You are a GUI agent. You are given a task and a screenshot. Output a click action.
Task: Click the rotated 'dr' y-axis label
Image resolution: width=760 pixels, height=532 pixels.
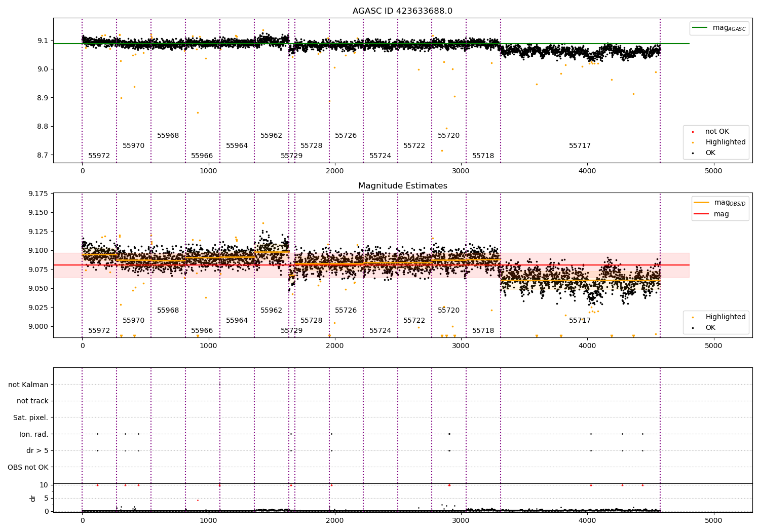tap(33, 498)
